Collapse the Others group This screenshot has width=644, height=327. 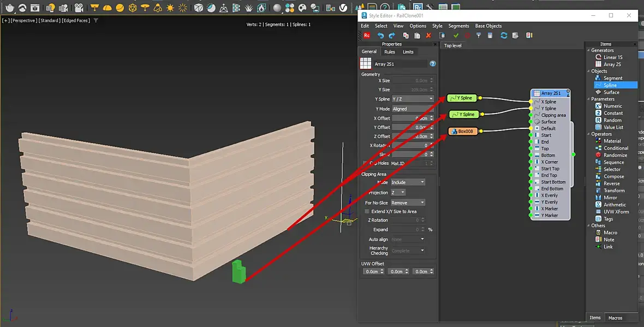(x=588, y=225)
